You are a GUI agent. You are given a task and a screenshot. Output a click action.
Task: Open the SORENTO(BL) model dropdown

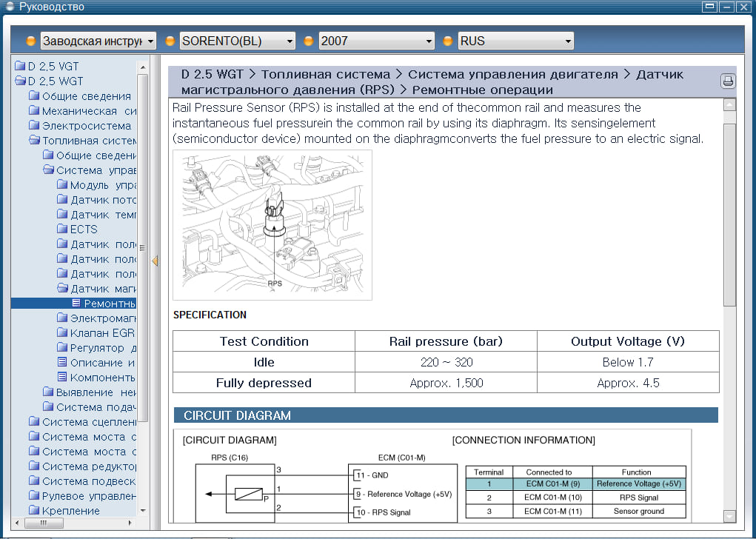click(x=237, y=41)
